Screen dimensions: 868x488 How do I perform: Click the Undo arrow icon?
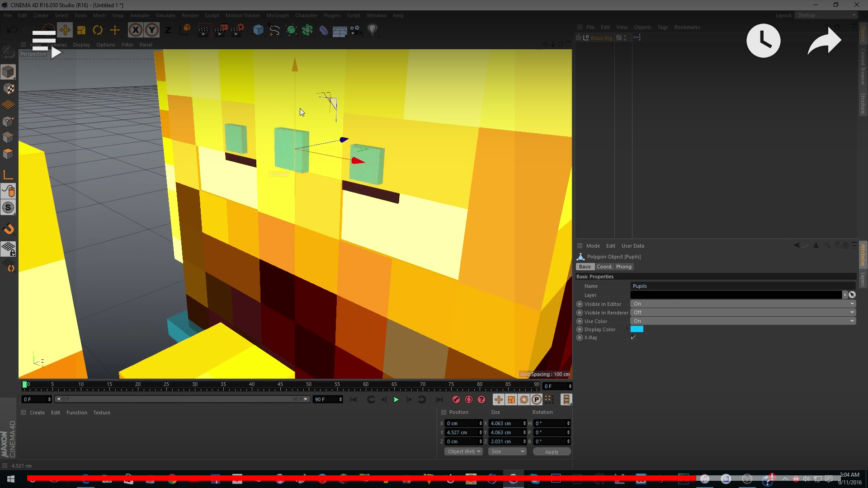(12, 30)
